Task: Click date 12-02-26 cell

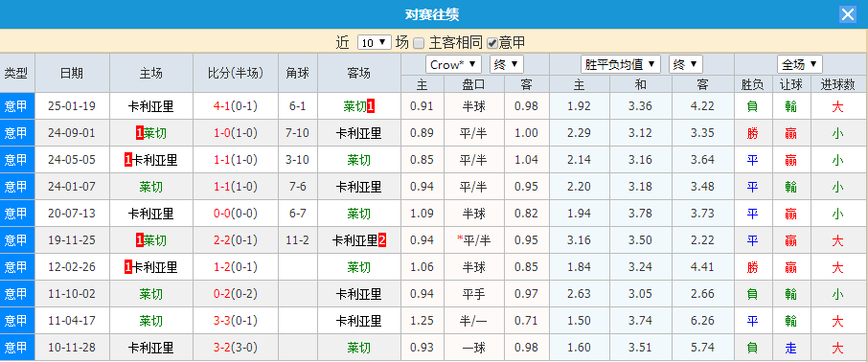Action: coord(72,267)
